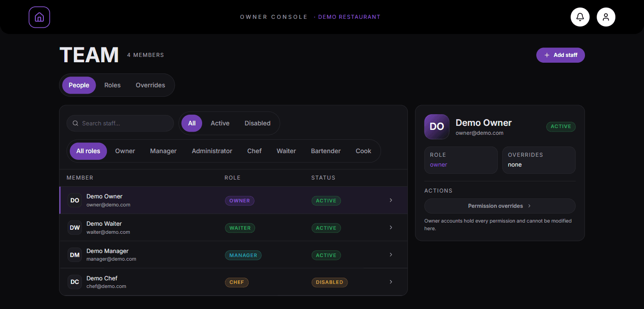Open the home icon in header
644x309 pixels.
[39, 17]
